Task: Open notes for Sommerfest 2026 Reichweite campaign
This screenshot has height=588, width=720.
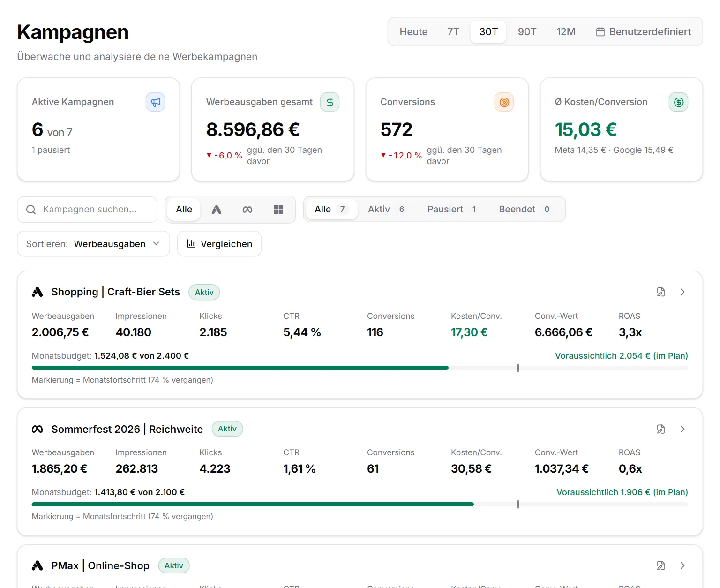Action: 661,429
